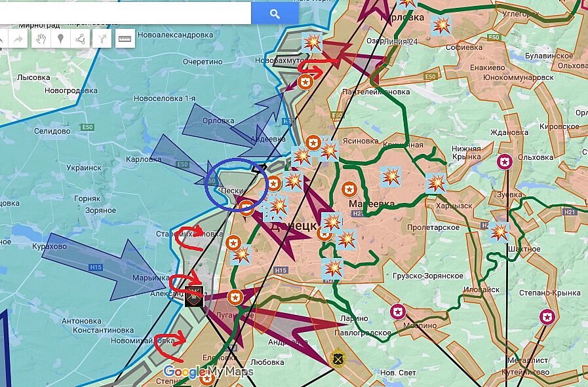The image size is (588, 387).
Task: Open the explosion marker near Шахтное
Action: click(500, 232)
